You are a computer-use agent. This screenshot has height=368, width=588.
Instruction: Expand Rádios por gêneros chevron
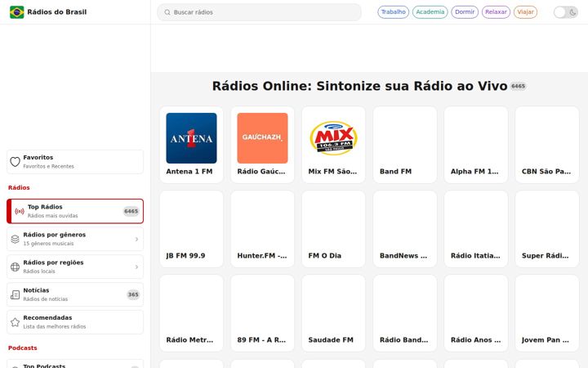click(136, 239)
